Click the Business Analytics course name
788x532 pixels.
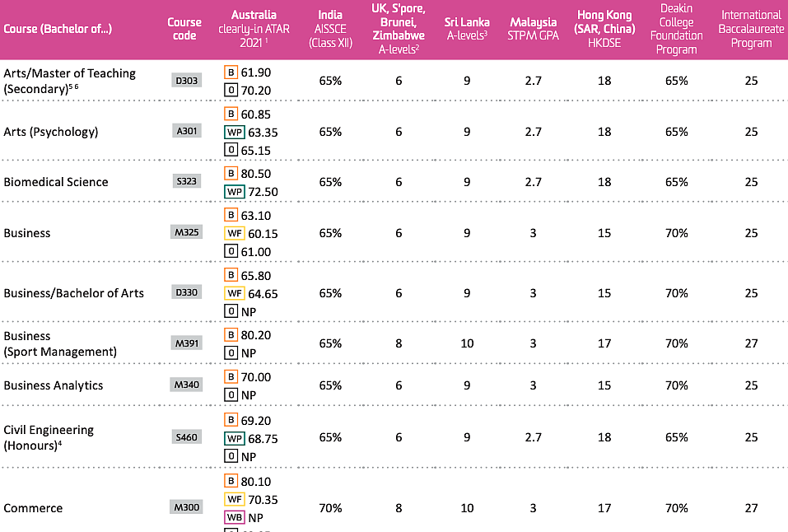(x=54, y=385)
